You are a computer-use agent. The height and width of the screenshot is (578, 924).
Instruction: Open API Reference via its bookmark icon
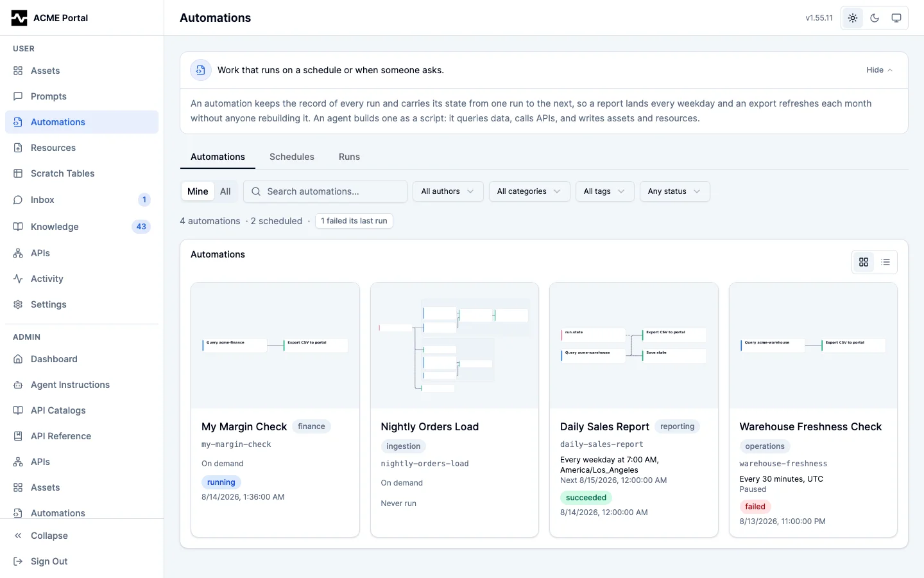click(x=18, y=436)
